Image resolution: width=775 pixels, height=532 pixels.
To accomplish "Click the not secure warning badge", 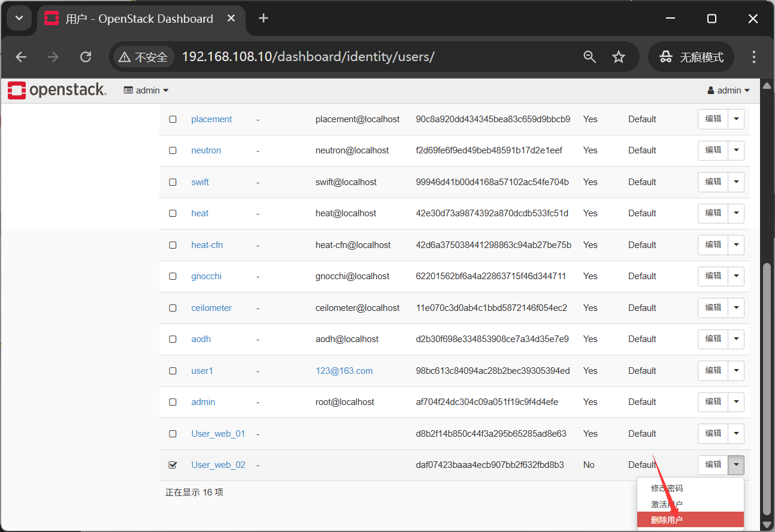I will point(143,57).
